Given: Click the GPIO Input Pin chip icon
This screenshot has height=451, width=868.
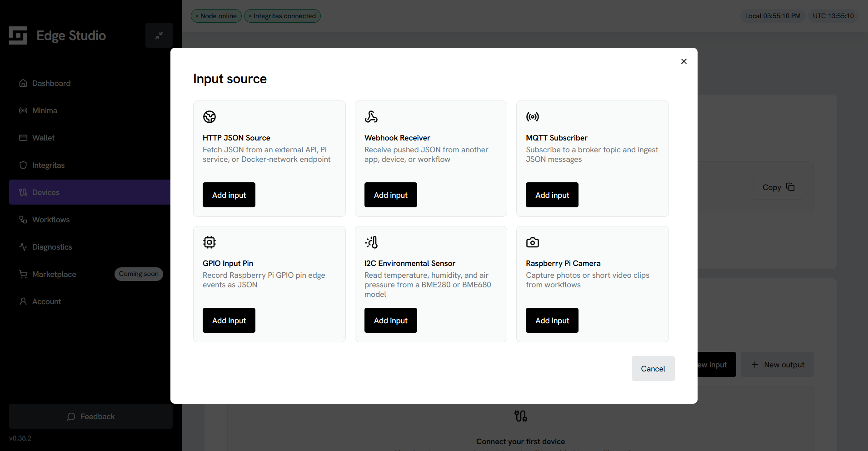Looking at the screenshot, I should pyautogui.click(x=210, y=242).
